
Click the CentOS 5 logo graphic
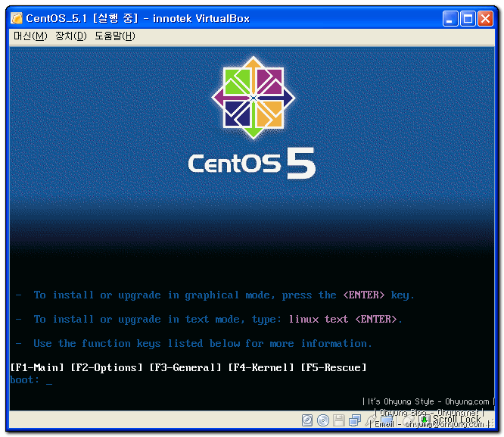pos(253,118)
